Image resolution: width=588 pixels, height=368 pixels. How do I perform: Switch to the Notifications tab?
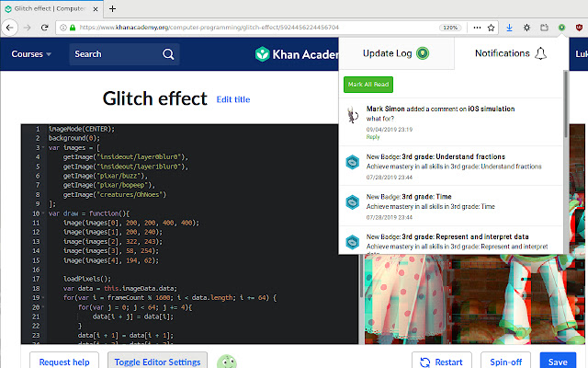coord(511,53)
